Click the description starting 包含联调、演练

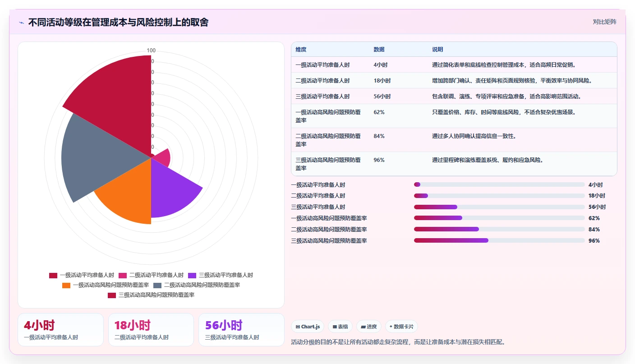(506, 97)
